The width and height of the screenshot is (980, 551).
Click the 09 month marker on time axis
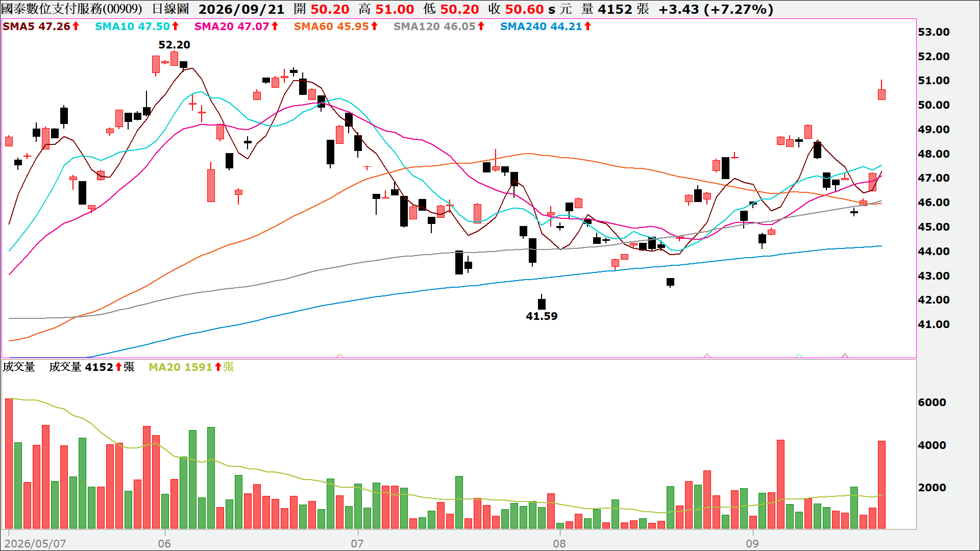752,543
